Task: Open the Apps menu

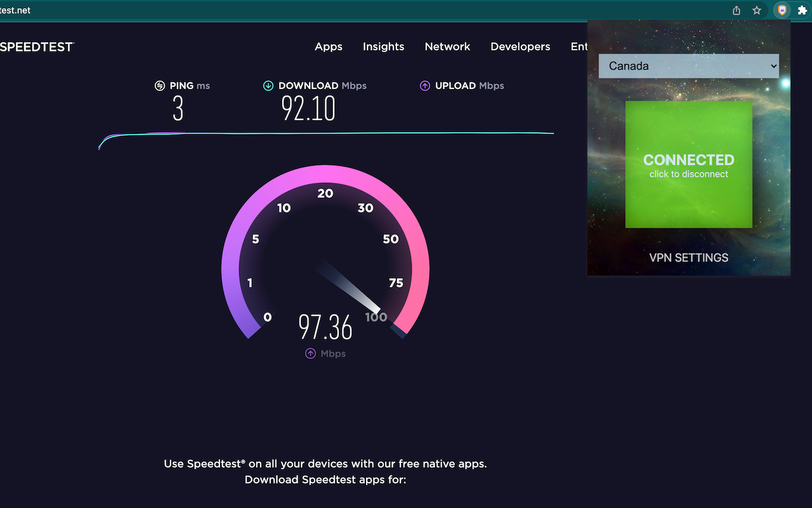Action: [329, 46]
